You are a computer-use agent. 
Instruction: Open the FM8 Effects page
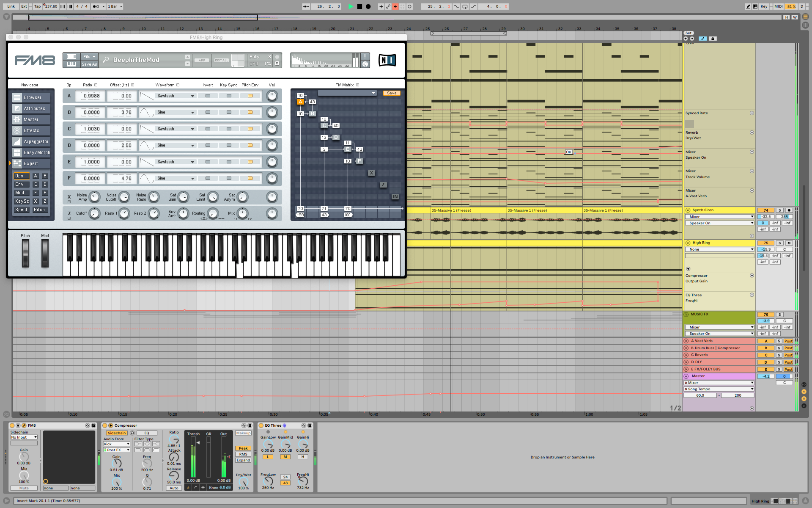pos(32,130)
